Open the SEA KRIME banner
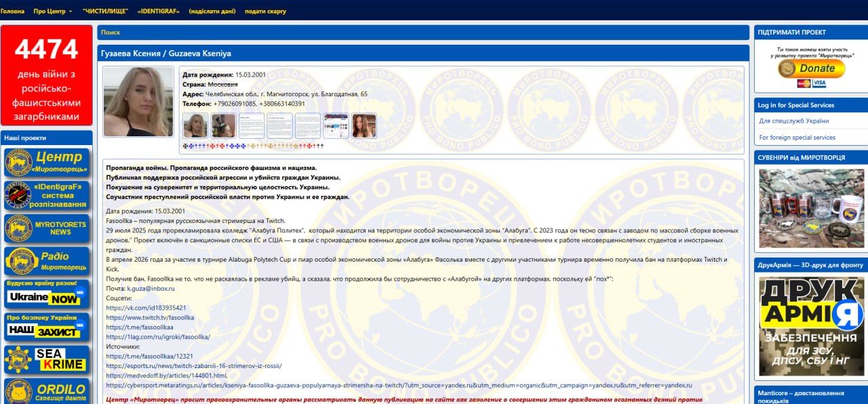 [47, 360]
